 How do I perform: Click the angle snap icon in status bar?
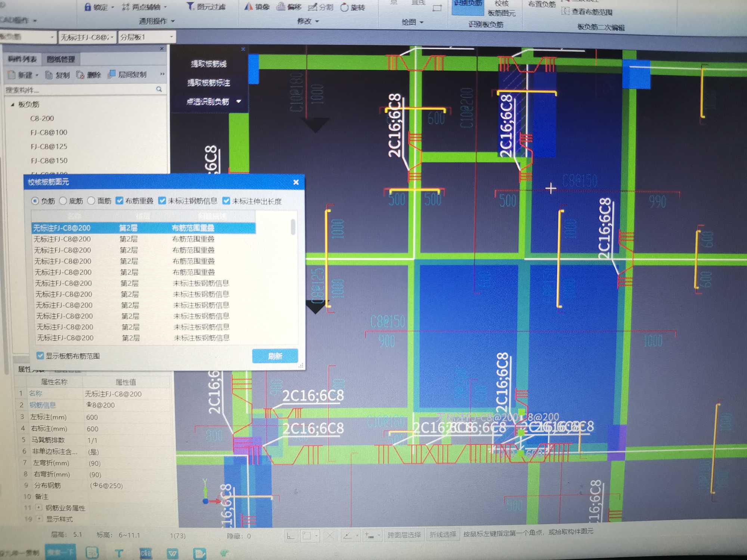[x=347, y=536]
